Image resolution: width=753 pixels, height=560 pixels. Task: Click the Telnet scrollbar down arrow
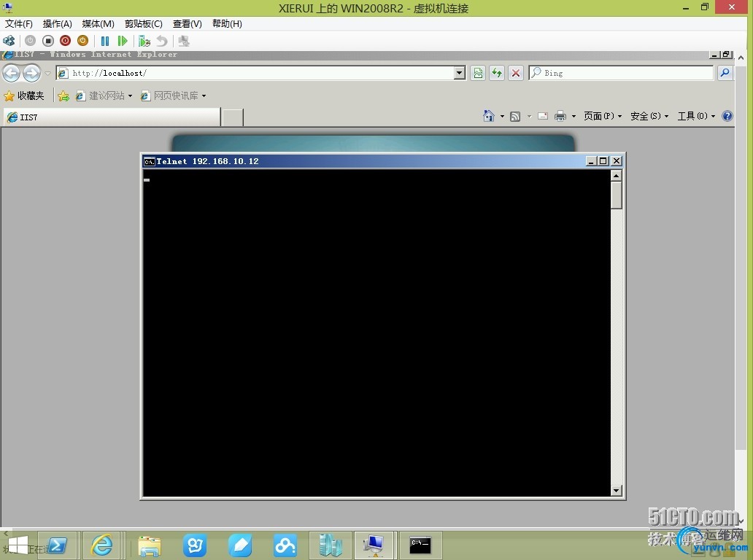click(x=617, y=491)
